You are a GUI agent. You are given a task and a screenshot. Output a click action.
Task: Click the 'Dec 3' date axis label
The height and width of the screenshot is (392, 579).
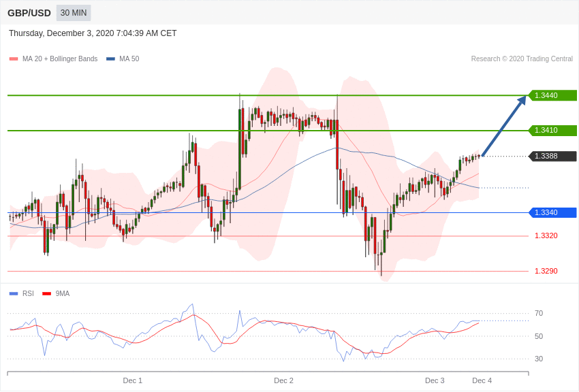coord(435,380)
